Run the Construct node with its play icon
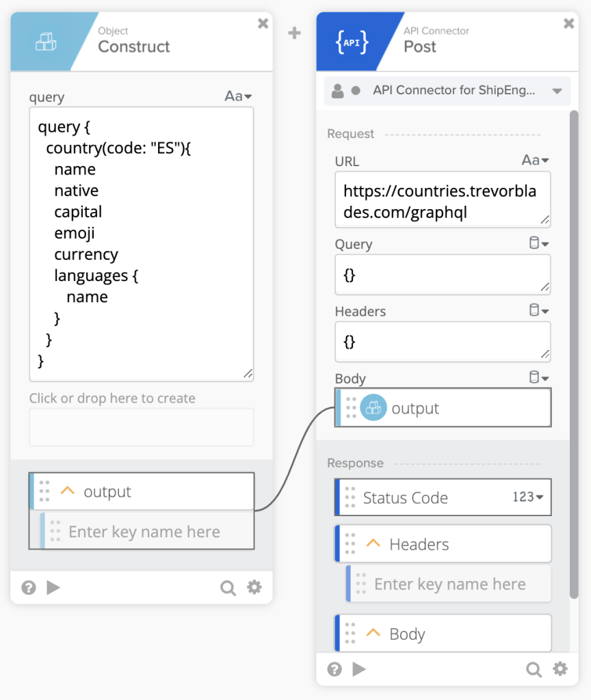The width and height of the screenshot is (591, 700). click(53, 587)
